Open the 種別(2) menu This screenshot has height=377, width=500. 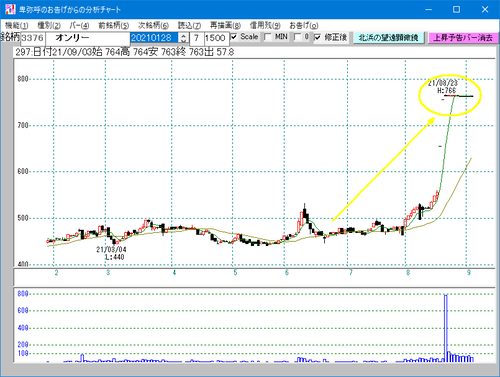(x=49, y=25)
